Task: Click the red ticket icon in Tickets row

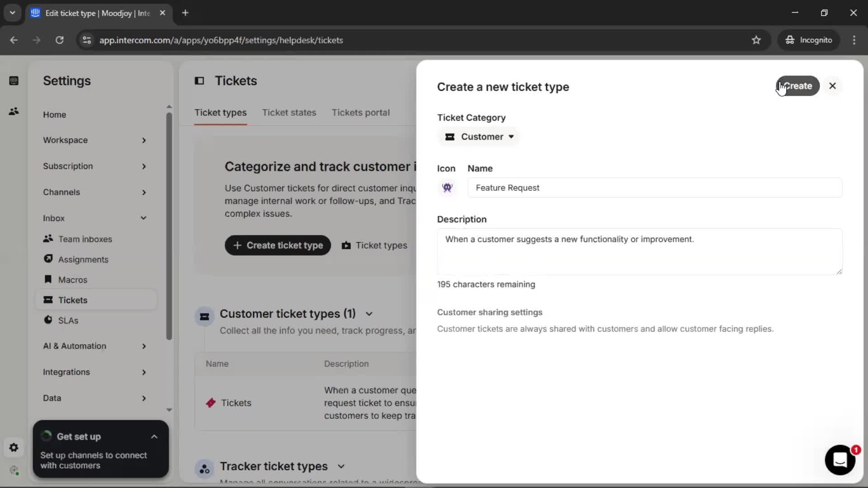Action: click(211, 403)
